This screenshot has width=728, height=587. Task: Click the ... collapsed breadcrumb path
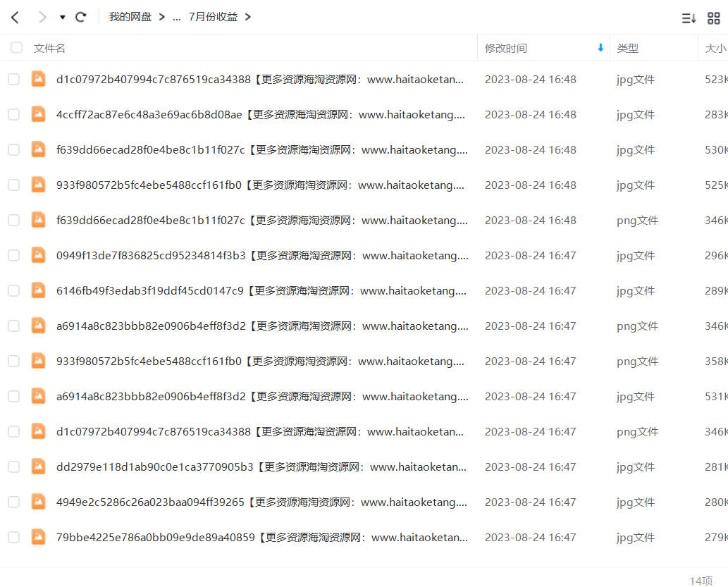pos(176,18)
